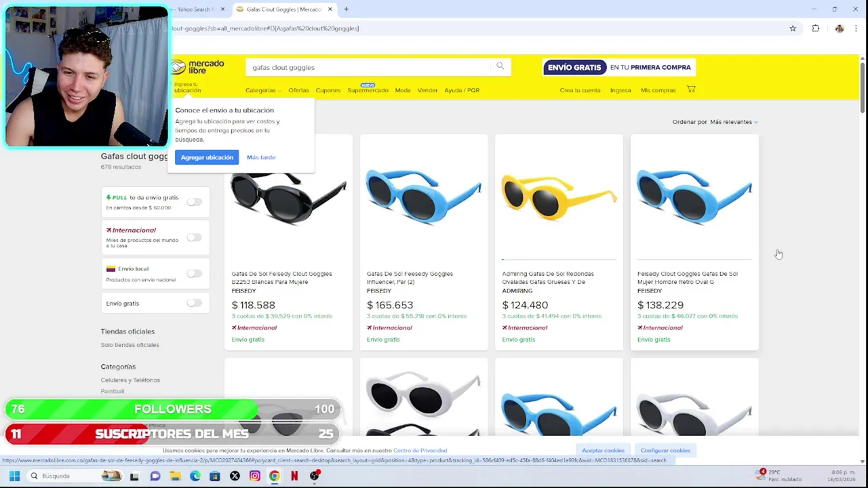Select Solo tiendas oficiales filter
868x488 pixels.
(130, 345)
